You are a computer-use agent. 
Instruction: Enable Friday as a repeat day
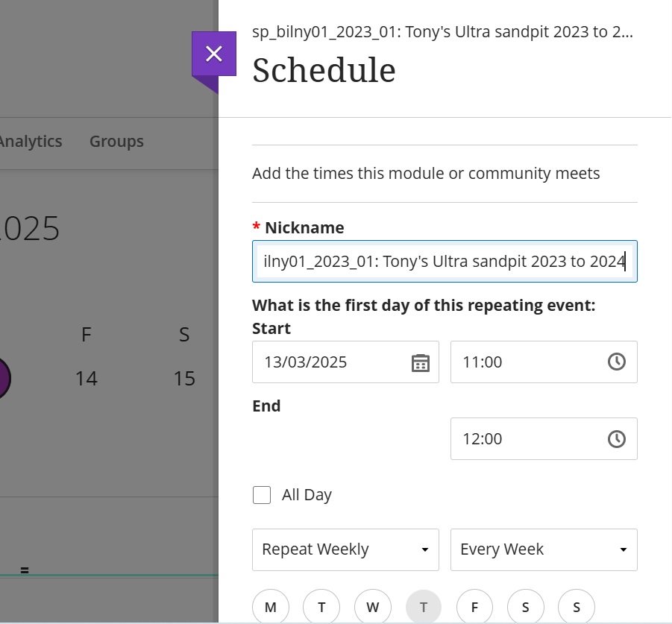(x=474, y=607)
